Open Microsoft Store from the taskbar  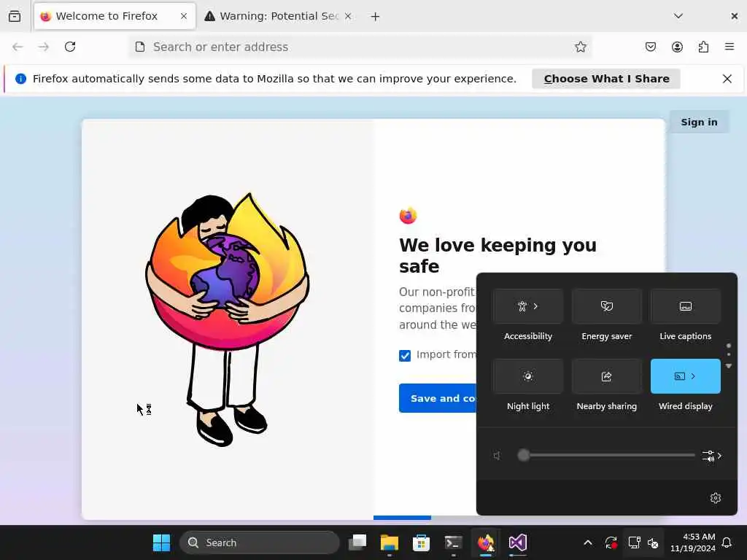click(421, 542)
